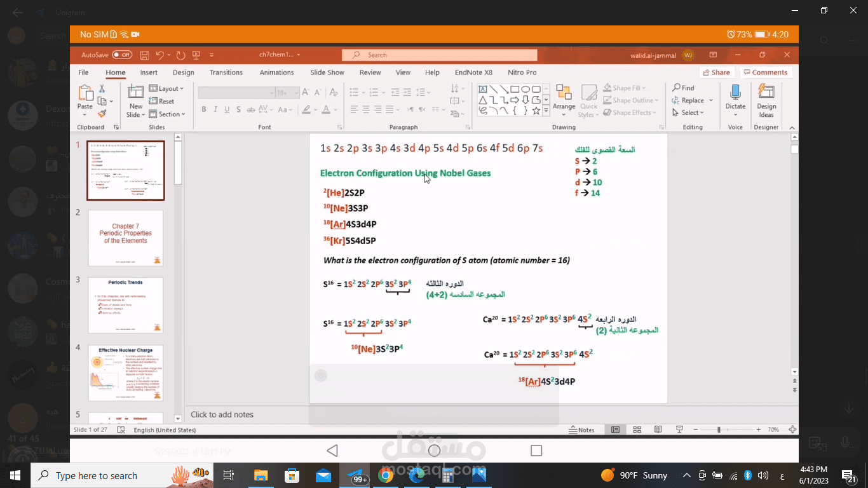Open Design Ideas pane
The image size is (868, 488).
[x=766, y=100]
